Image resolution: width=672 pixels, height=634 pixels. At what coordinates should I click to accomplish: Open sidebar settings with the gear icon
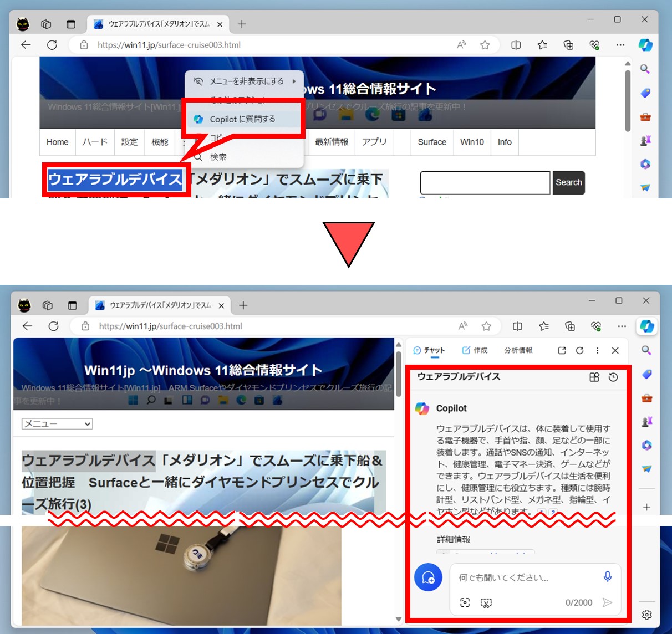pos(646,615)
